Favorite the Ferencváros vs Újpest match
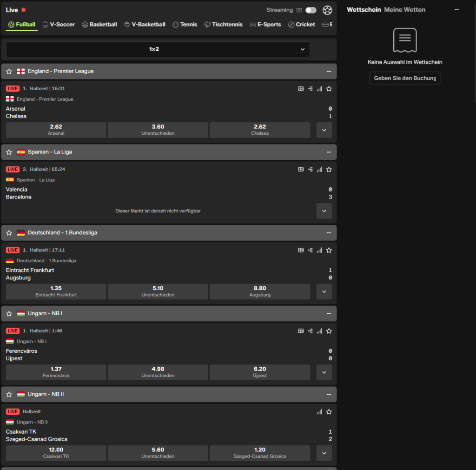476x470 pixels. [329, 331]
